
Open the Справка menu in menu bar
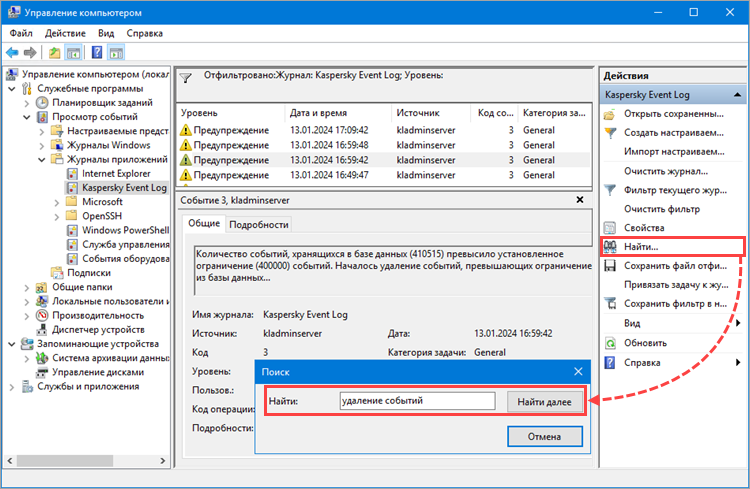click(x=144, y=33)
